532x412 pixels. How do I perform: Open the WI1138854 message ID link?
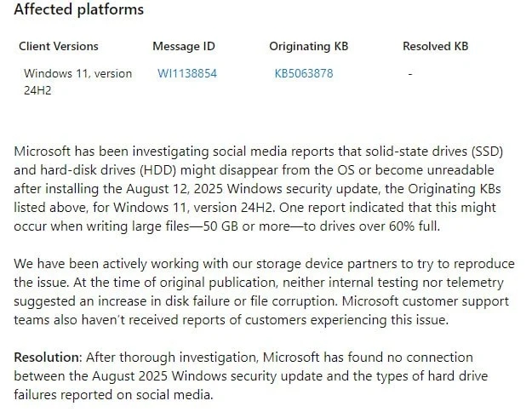coord(187,73)
